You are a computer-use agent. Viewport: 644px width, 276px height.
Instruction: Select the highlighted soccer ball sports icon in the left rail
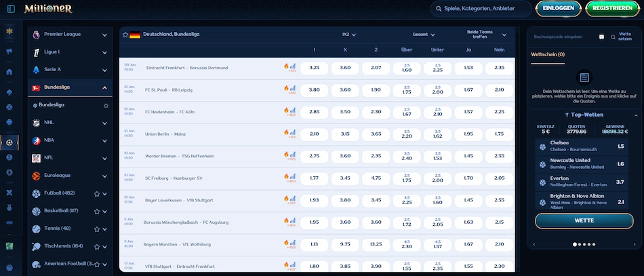(9, 142)
